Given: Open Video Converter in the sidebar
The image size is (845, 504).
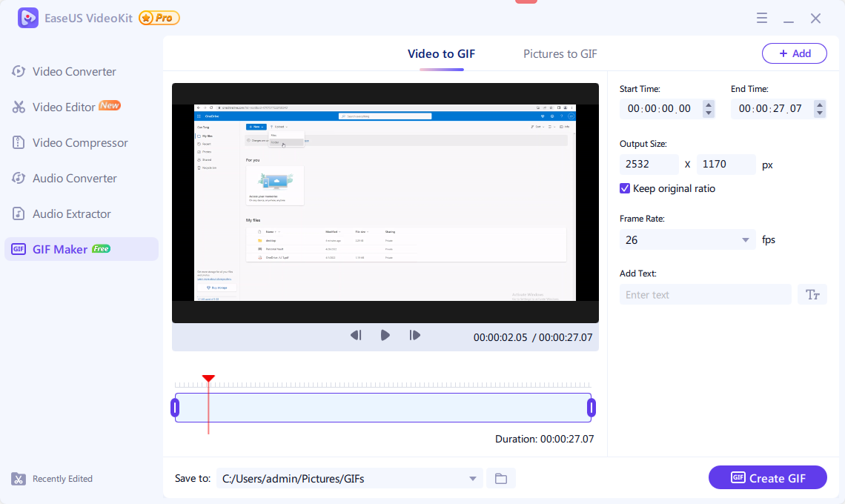Looking at the screenshot, I should [74, 72].
